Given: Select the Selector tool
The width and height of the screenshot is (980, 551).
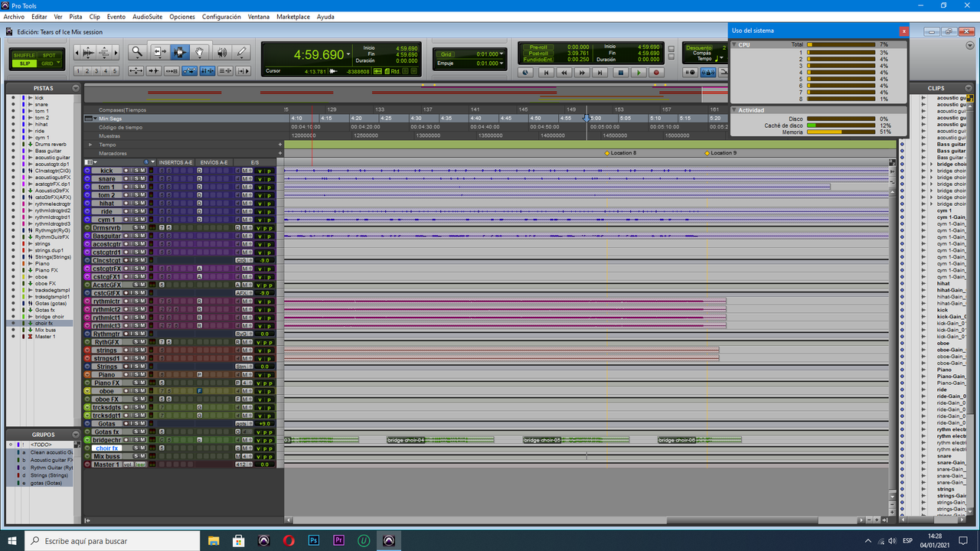Looking at the screenshot, I should (180, 52).
